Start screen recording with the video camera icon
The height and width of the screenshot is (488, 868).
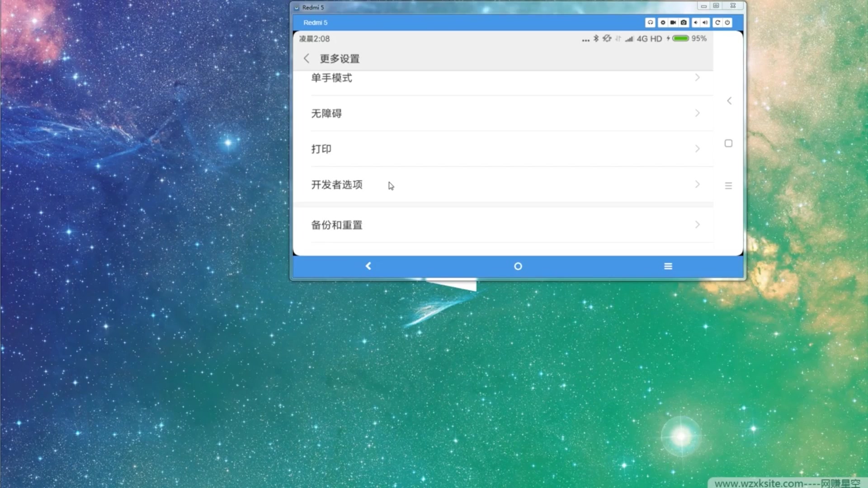pos(673,23)
